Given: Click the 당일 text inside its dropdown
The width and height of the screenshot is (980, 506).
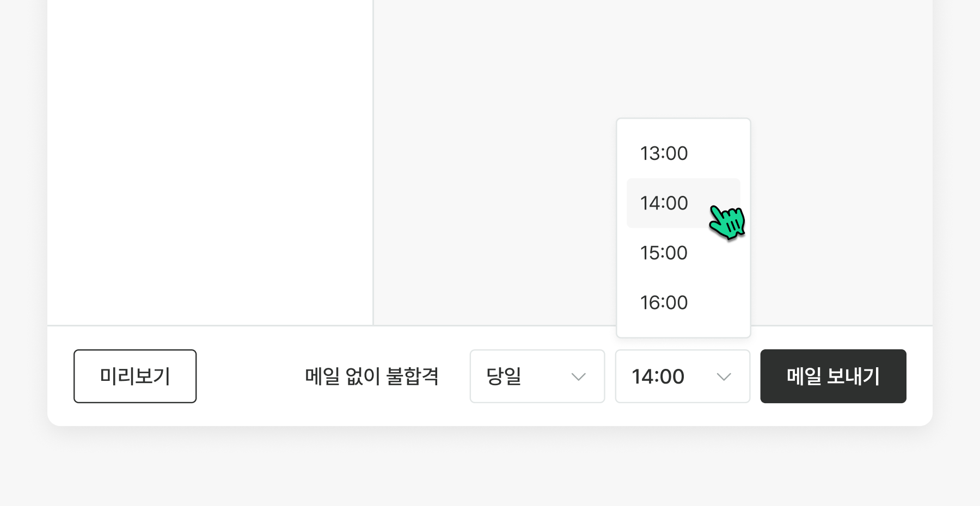Looking at the screenshot, I should point(504,376).
